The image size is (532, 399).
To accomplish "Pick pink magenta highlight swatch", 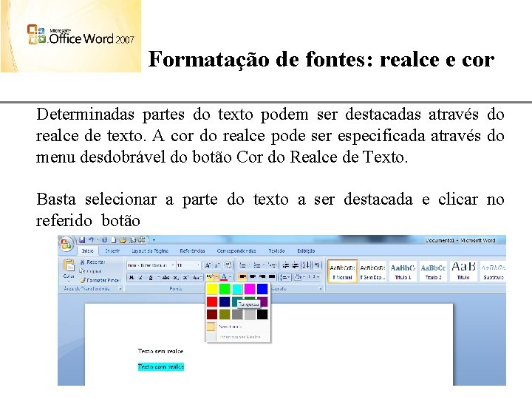I will [x=250, y=289].
